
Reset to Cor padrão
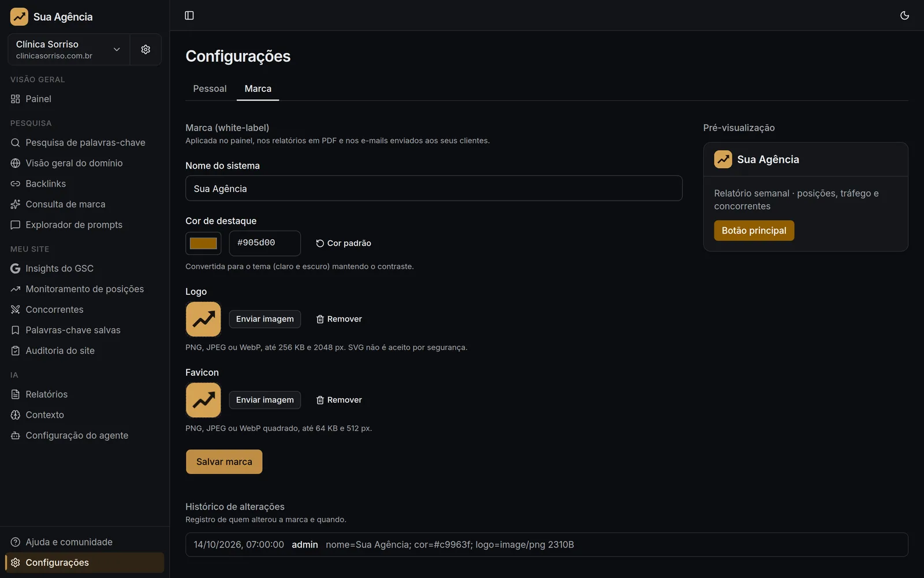pos(344,243)
